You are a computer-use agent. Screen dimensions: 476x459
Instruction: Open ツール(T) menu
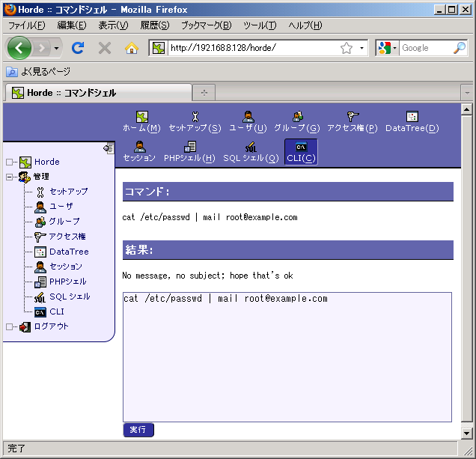click(260, 25)
